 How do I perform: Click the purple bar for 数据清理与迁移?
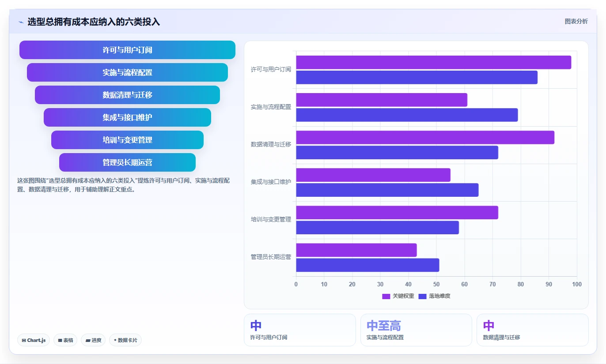[425, 137]
